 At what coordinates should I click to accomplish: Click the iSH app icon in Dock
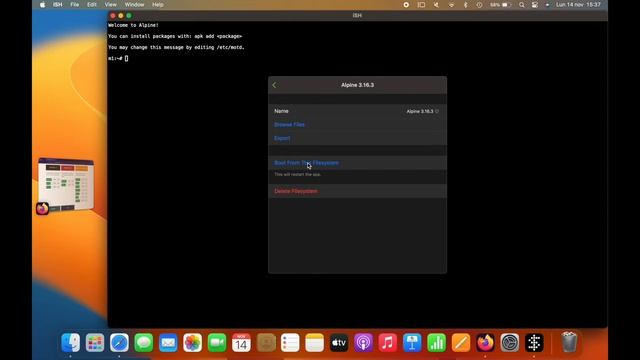[x=534, y=342]
